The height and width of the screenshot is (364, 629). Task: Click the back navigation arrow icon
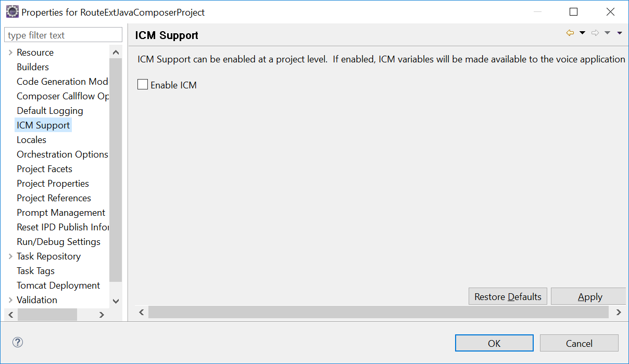click(x=570, y=33)
